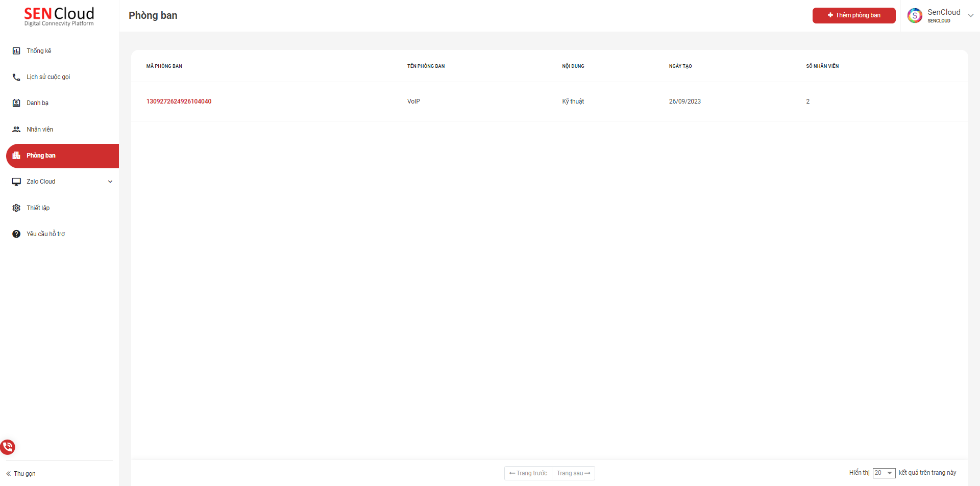Click the SENCloud logo in sidebar

(59, 16)
